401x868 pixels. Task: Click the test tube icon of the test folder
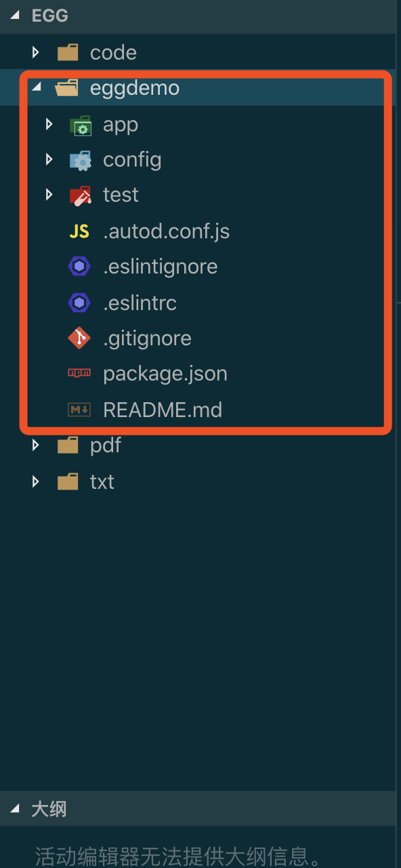pos(81,194)
